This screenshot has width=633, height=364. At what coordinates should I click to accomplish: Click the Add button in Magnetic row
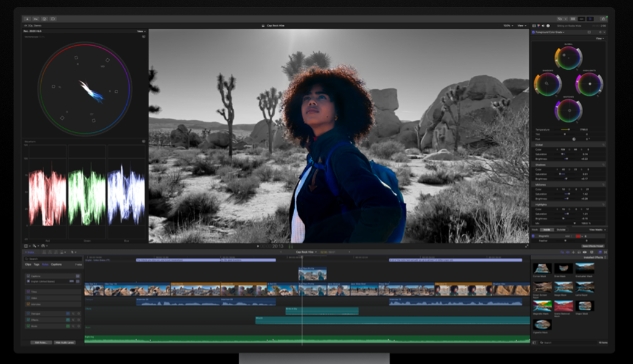point(568,236)
